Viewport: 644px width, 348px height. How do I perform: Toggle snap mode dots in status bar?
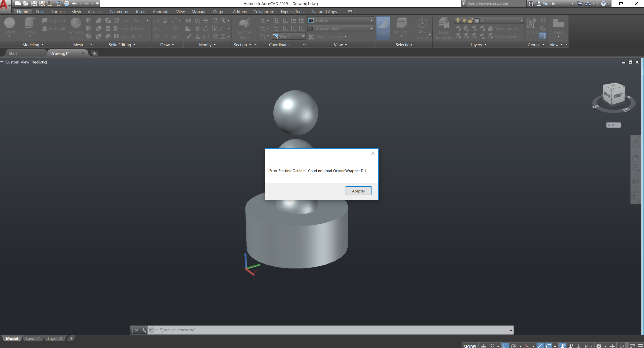pos(492,346)
